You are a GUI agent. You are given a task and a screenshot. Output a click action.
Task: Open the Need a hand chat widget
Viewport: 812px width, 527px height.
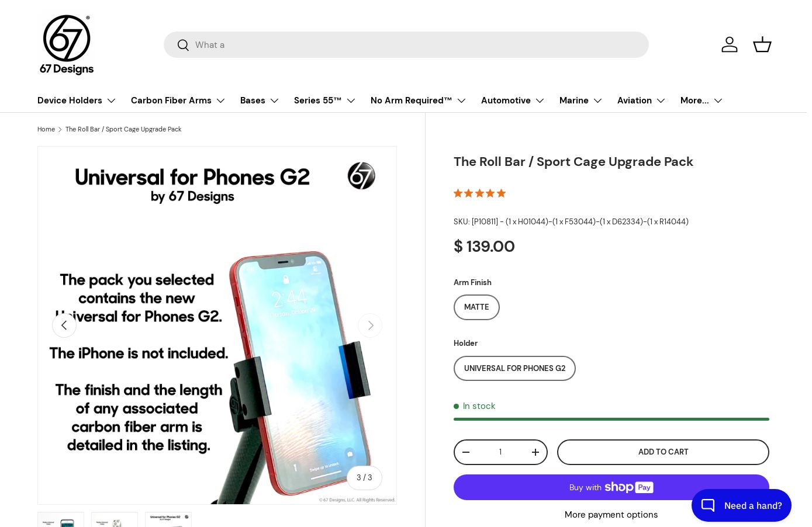pos(741,505)
